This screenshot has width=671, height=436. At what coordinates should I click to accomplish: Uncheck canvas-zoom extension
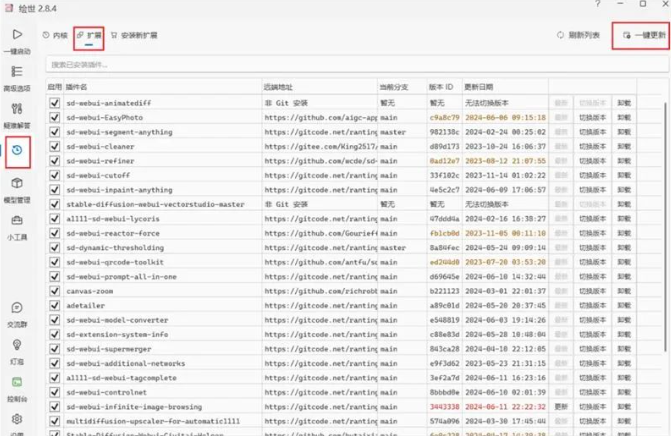point(54,291)
